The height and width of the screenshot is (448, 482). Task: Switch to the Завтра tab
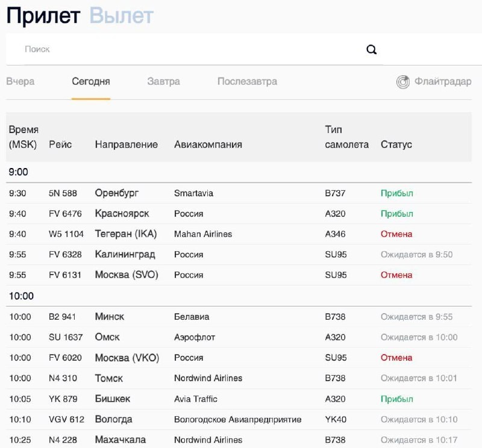[x=163, y=81]
